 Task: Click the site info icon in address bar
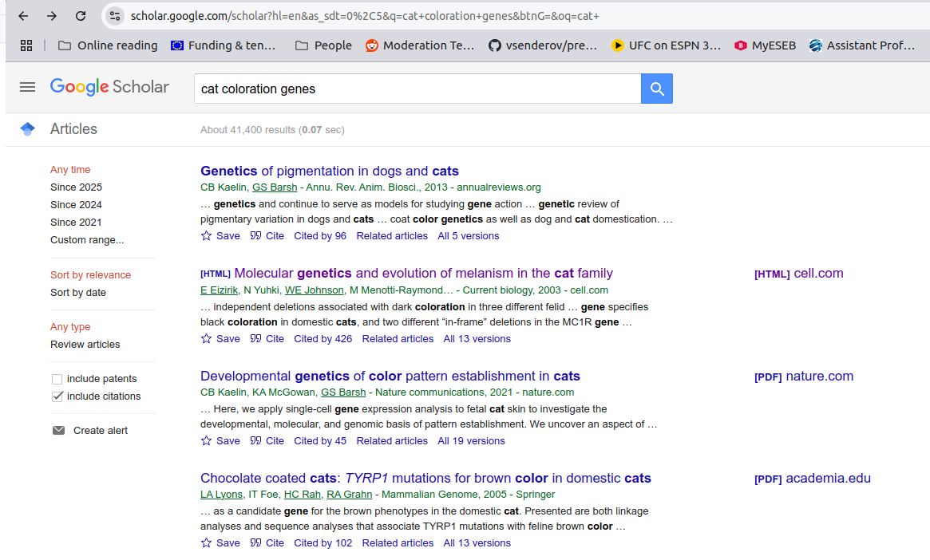115,16
